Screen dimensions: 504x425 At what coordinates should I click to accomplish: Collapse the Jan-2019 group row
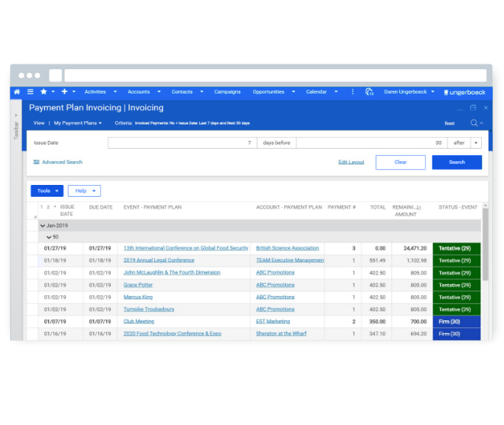(x=43, y=225)
